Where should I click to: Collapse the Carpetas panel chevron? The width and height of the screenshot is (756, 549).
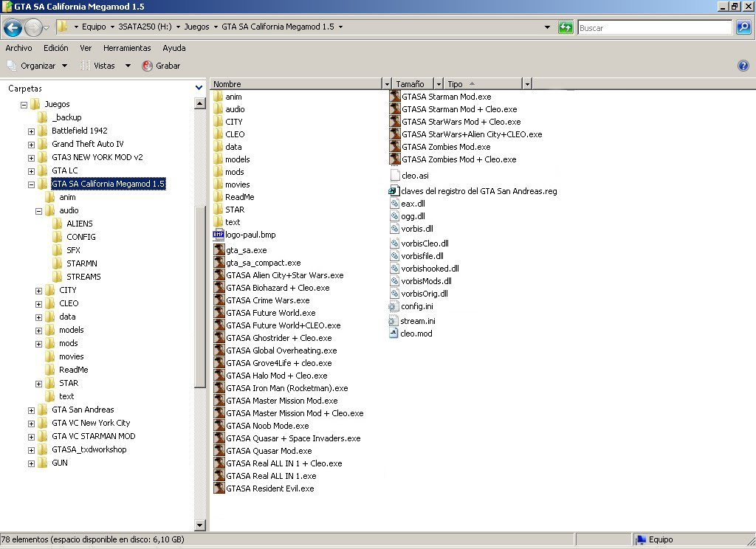tap(199, 88)
